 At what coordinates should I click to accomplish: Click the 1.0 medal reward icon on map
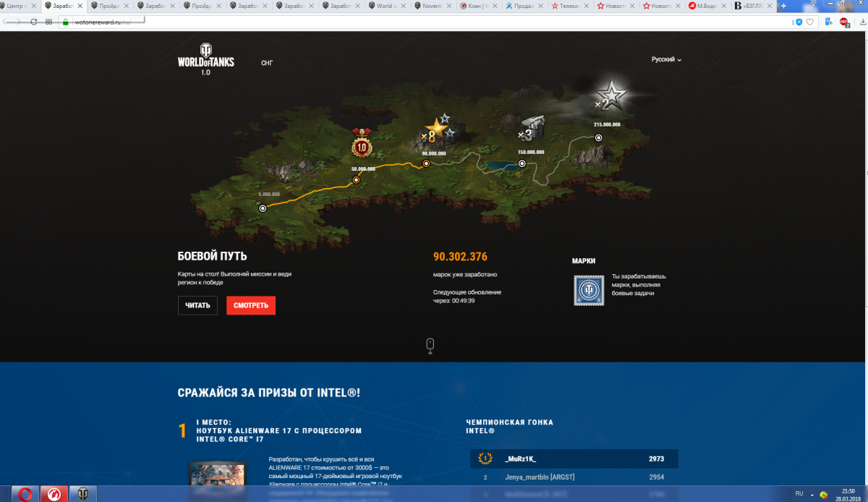pyautogui.click(x=361, y=144)
